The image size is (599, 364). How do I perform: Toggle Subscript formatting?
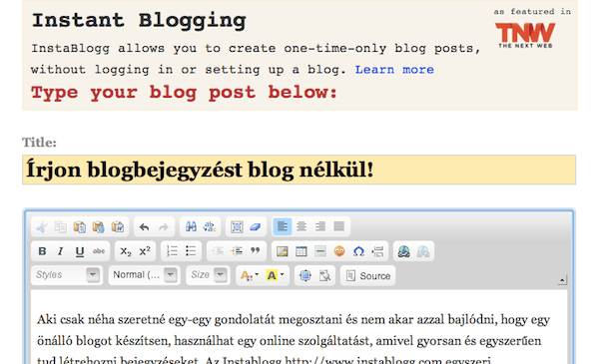pos(126,251)
